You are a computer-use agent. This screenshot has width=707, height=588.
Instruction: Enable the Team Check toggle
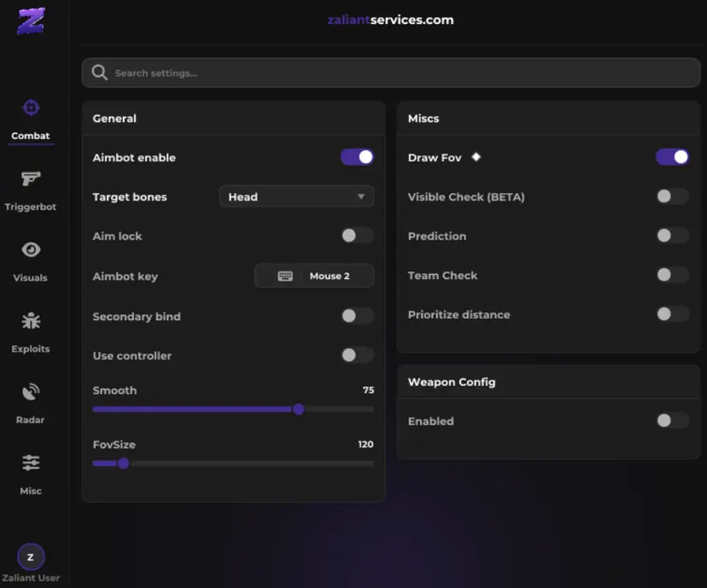(x=672, y=275)
